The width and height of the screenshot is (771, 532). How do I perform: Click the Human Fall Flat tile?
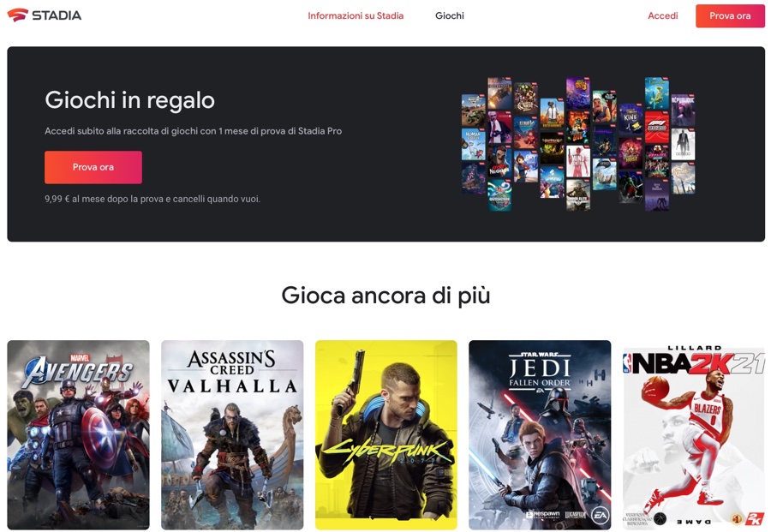coord(473,144)
